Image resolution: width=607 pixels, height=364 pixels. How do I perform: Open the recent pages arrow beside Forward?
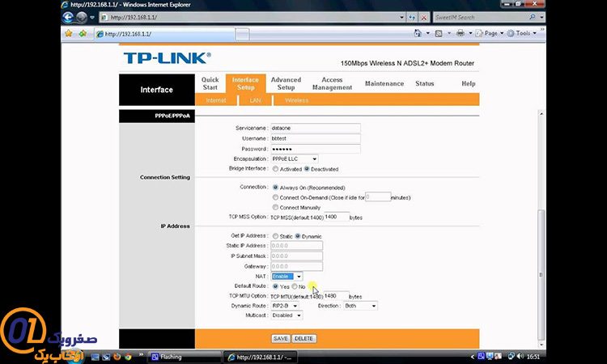pyautogui.click(x=92, y=18)
